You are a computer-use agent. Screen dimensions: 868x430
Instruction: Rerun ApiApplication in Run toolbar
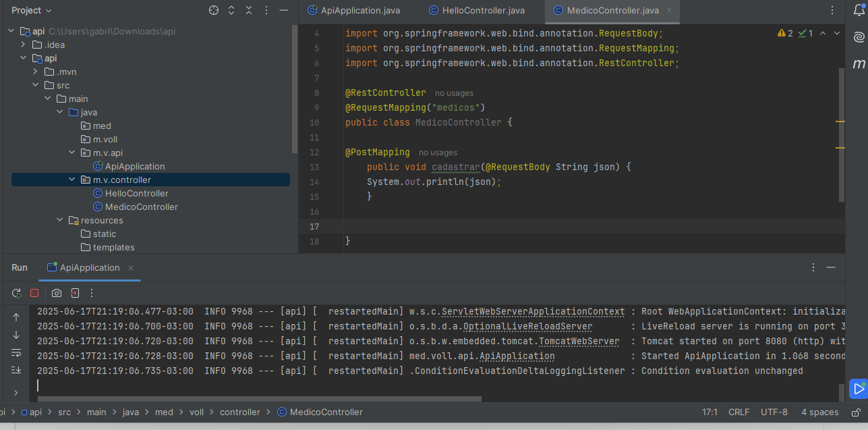(17, 293)
